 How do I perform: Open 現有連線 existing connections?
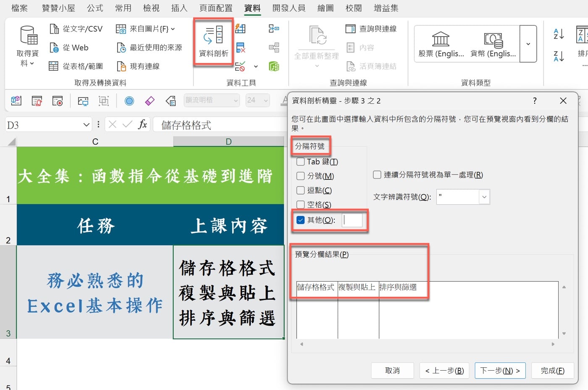pos(138,66)
